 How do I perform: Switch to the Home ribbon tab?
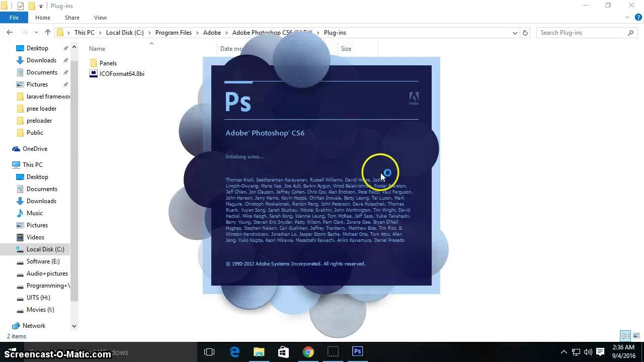43,18
